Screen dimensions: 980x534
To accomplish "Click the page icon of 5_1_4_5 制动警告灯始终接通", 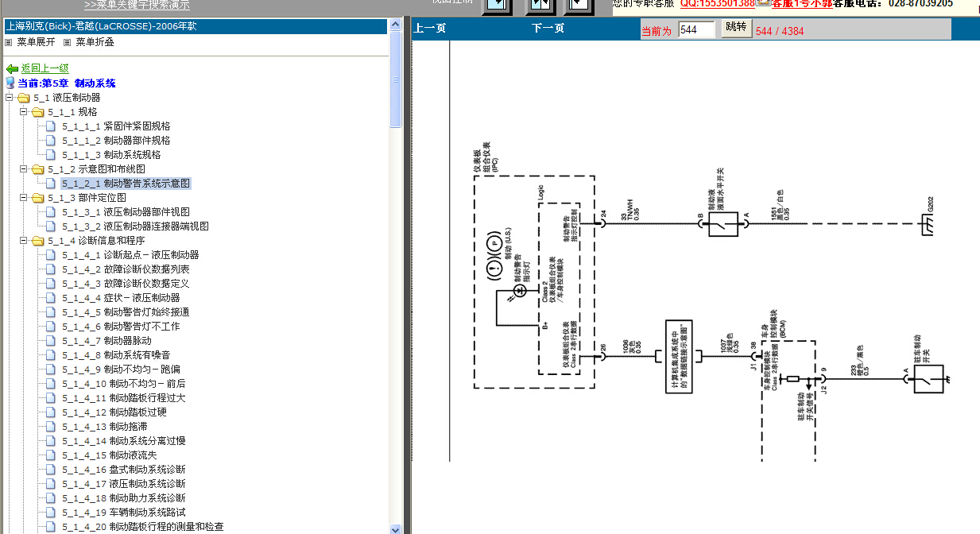I will tap(52, 312).
